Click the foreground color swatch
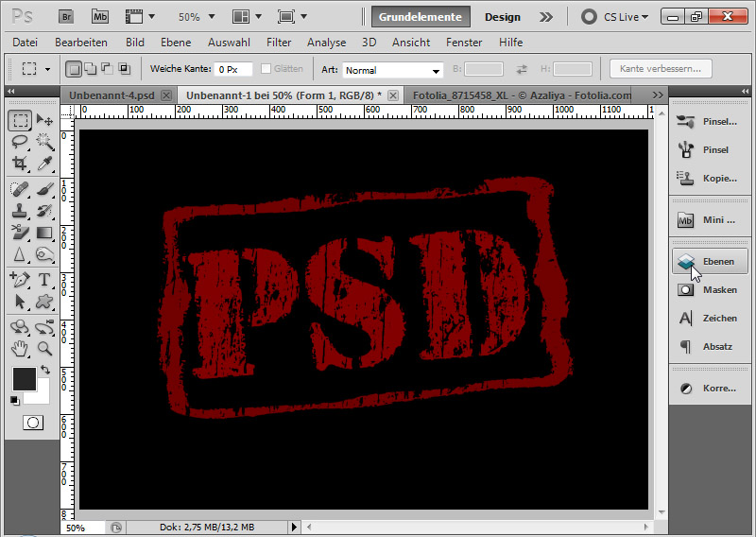Screen dimensions: 756x537 (x=24, y=379)
